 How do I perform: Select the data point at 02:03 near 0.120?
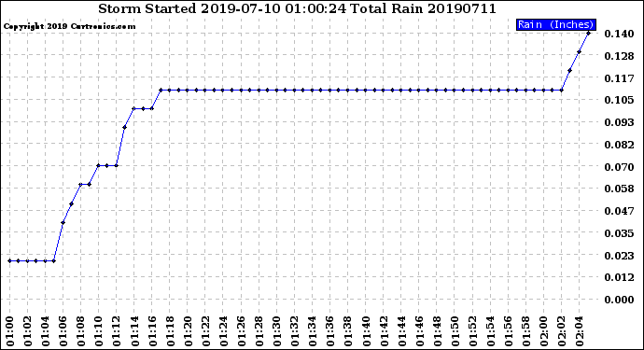pyautogui.click(x=569, y=71)
